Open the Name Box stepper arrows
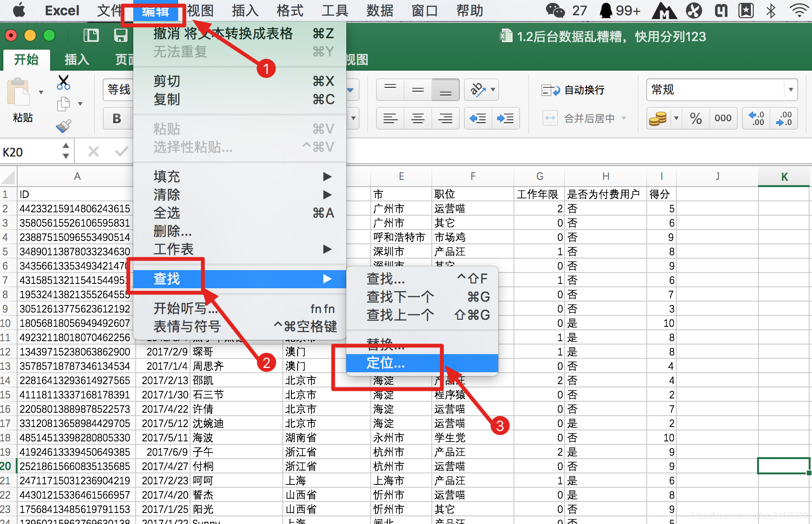Screen dimensions: 812x524 point(66,151)
